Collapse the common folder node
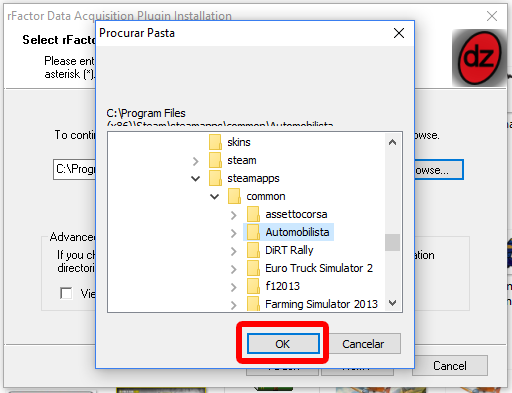Image resolution: width=512 pixels, height=393 pixels. pyautogui.click(x=215, y=197)
